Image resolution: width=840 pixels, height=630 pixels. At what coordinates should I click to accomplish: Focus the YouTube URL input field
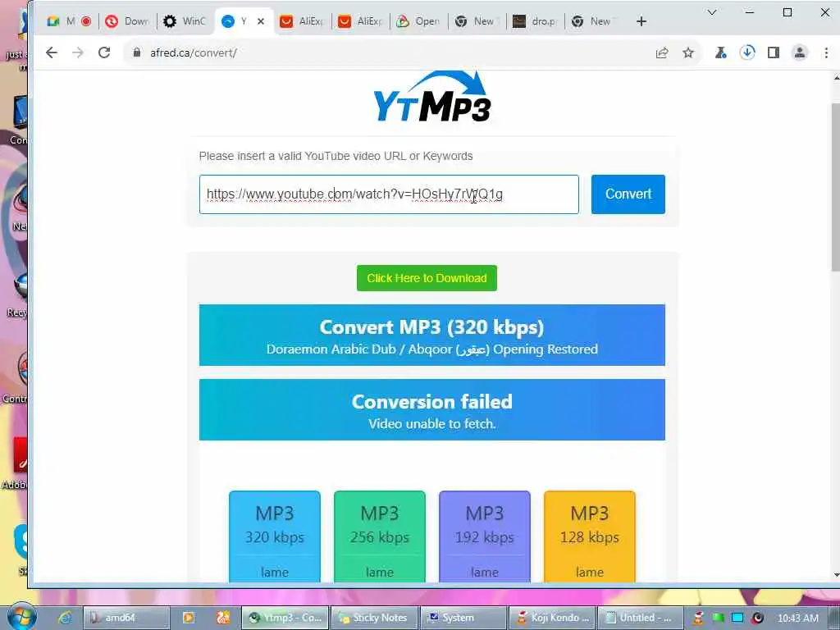point(389,194)
